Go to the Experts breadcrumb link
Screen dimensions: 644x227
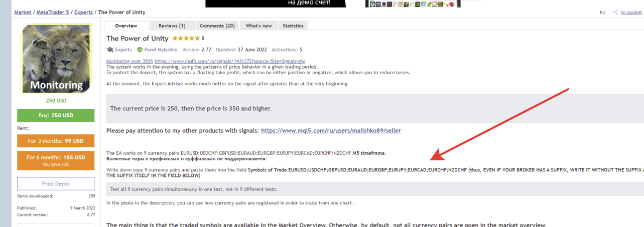(83, 12)
